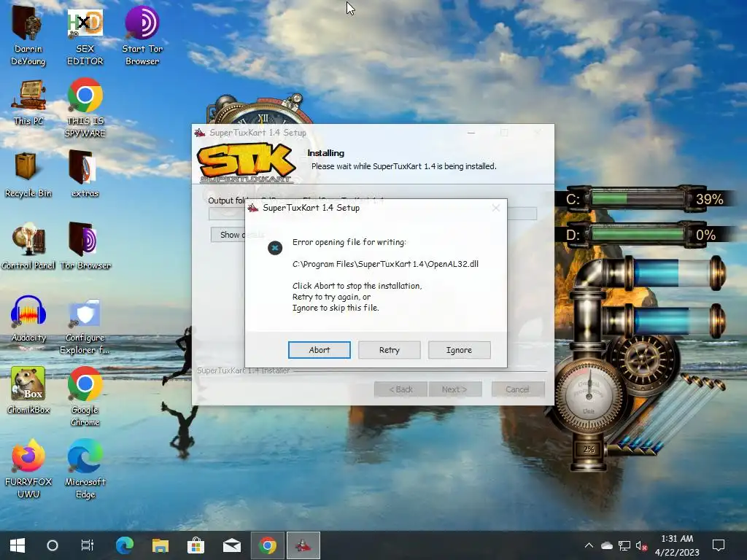747x560 pixels.
Task: Open Task View on the taskbar
Action: tap(88, 545)
